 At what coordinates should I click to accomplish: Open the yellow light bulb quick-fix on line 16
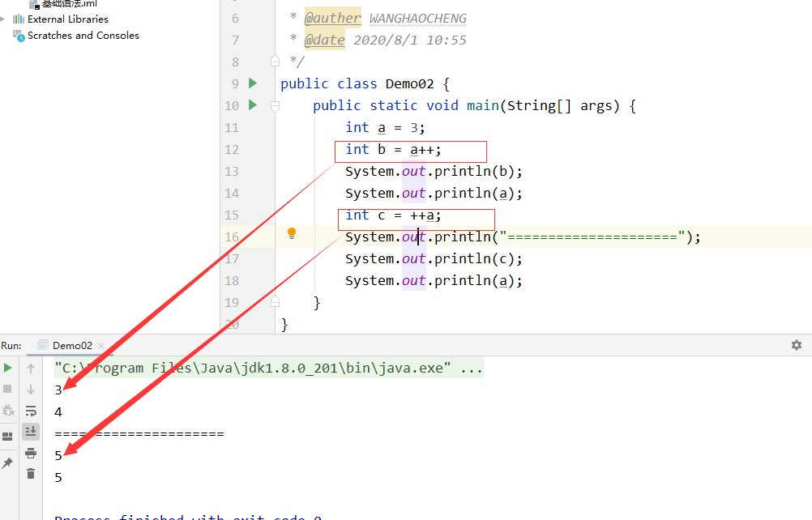coord(292,233)
